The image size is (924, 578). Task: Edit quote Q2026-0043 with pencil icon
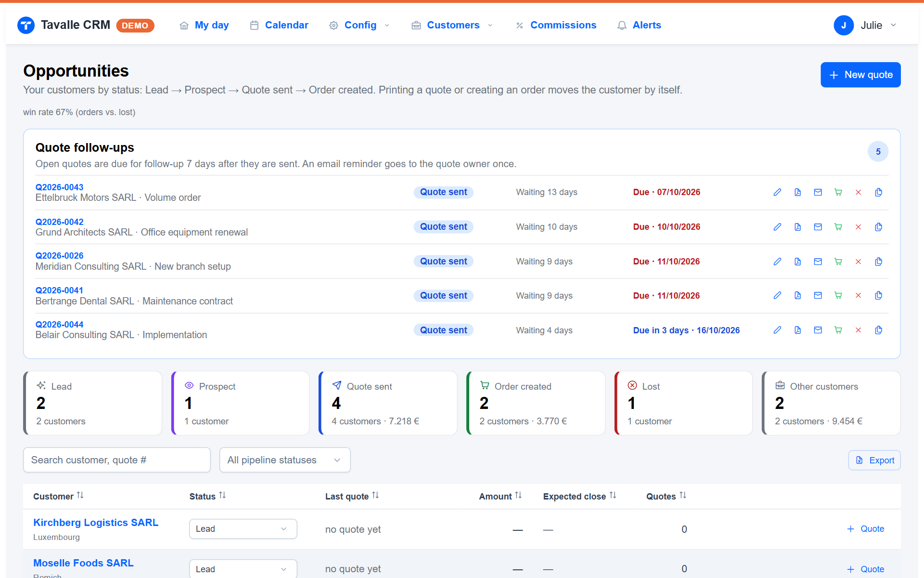[777, 192]
